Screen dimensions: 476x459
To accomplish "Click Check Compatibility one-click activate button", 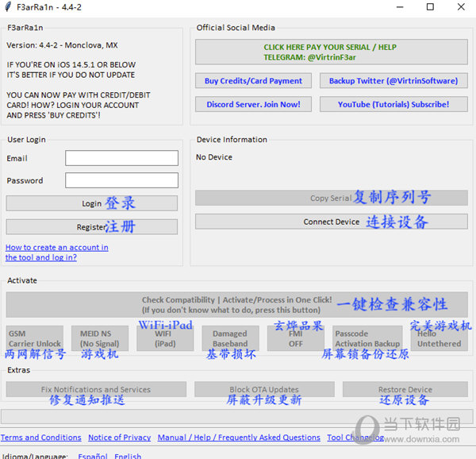I will (236, 305).
